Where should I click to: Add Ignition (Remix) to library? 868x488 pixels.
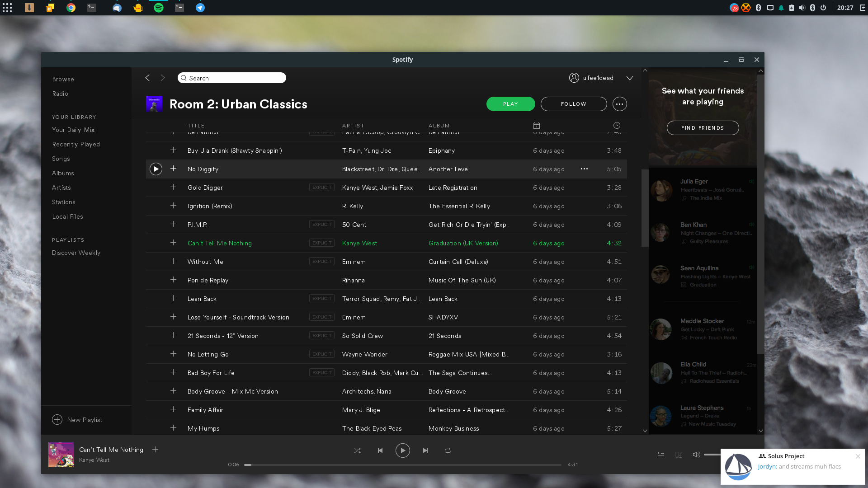tap(173, 206)
